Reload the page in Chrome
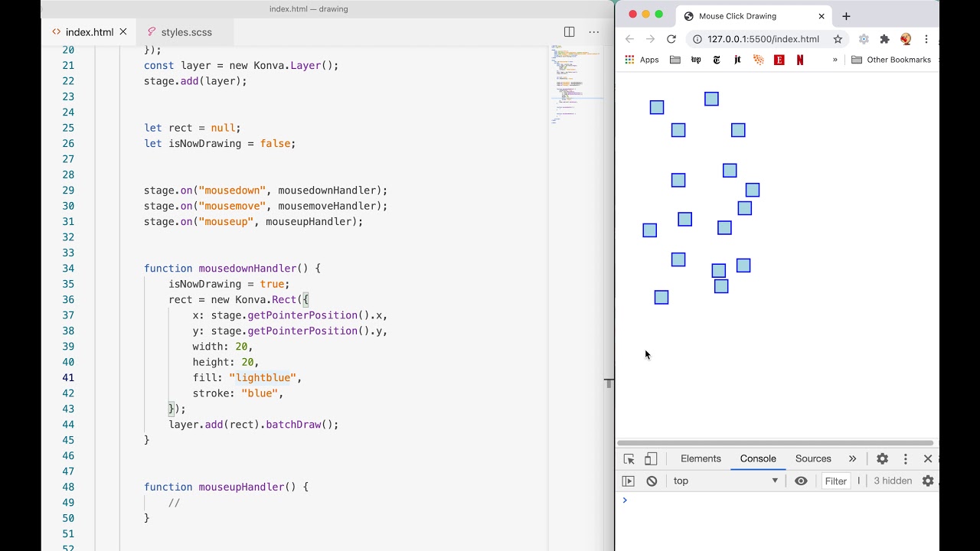The width and height of the screenshot is (980, 551). (671, 39)
